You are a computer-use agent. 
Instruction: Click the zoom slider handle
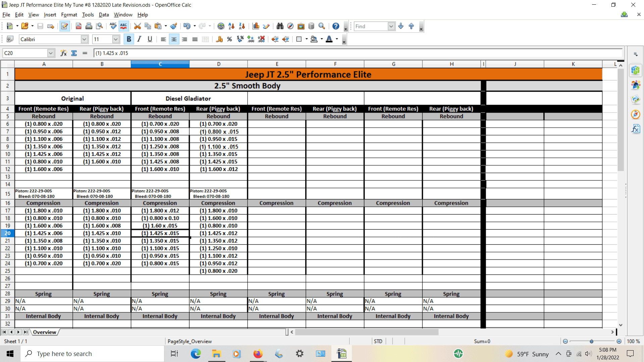pyautogui.click(x=592, y=341)
